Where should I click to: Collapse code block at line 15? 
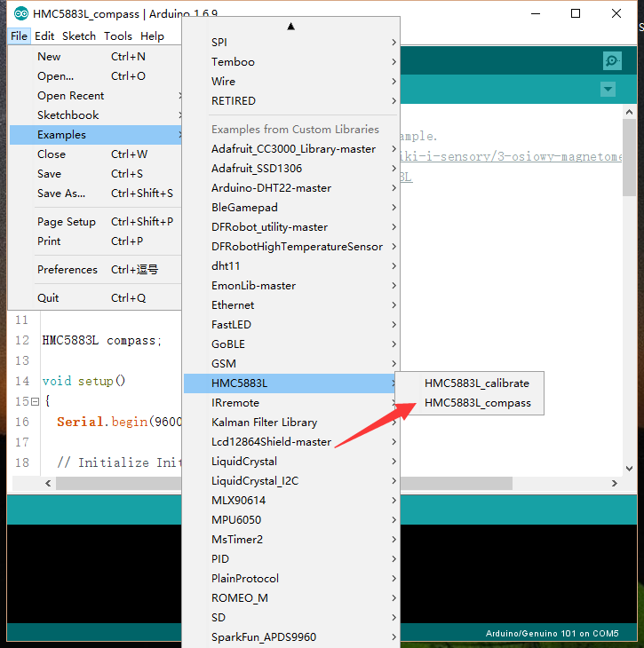36,401
